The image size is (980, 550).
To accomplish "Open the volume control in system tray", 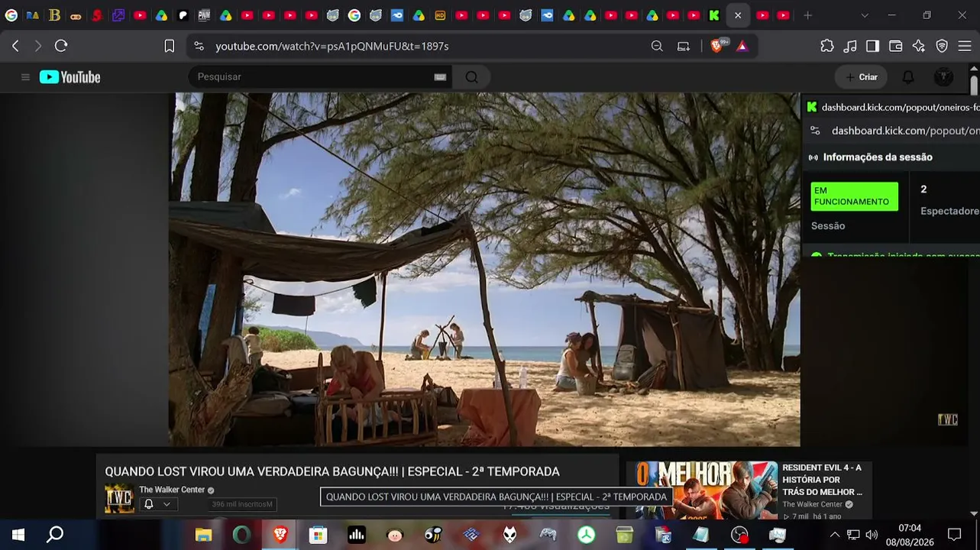I will 872,535.
